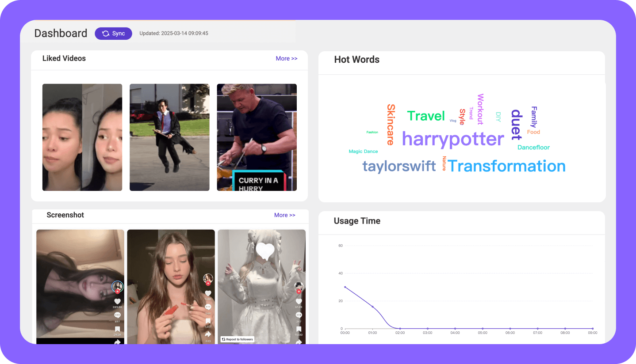Click bookmark icon showing 1,557
Viewport: 636px width, 364px height.
pyautogui.click(x=208, y=322)
